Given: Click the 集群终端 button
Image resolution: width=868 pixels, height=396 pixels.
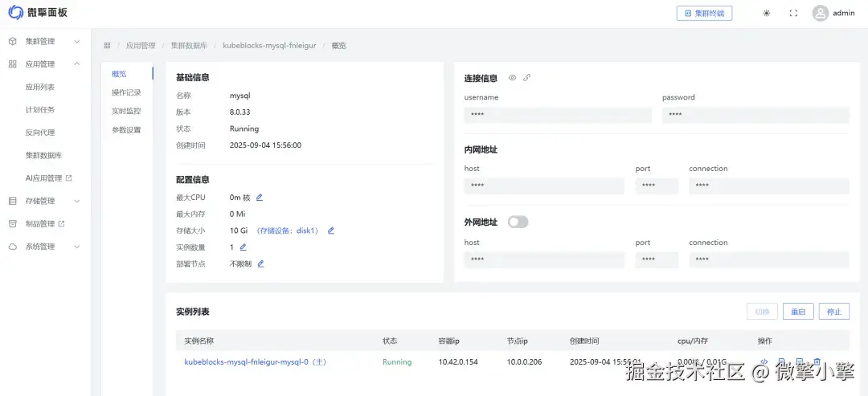Looking at the screenshot, I should (x=704, y=14).
